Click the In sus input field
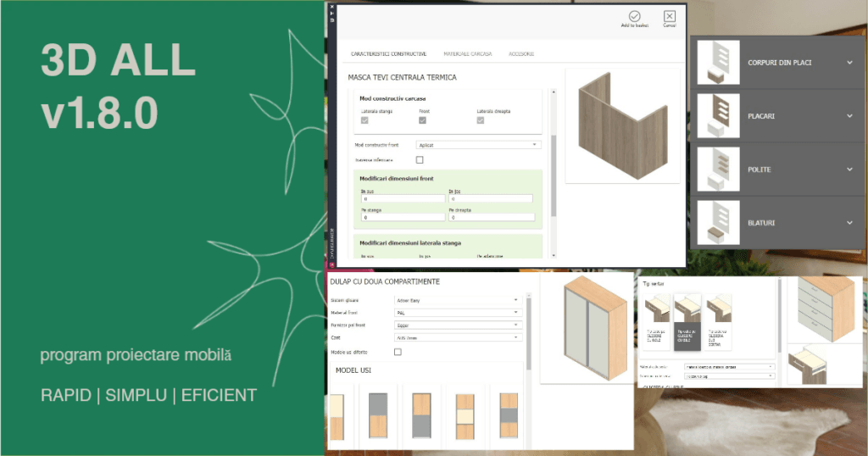This screenshot has width=868, height=456. [403, 198]
